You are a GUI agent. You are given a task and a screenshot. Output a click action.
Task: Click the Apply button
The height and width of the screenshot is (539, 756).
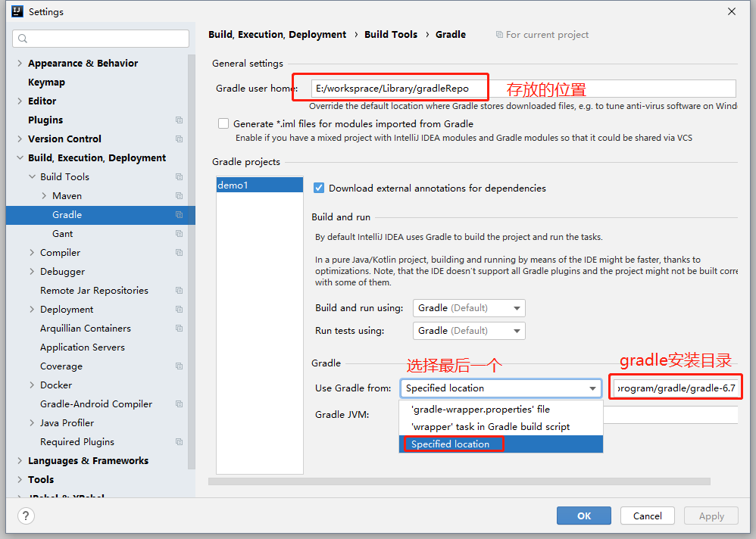[711, 516]
